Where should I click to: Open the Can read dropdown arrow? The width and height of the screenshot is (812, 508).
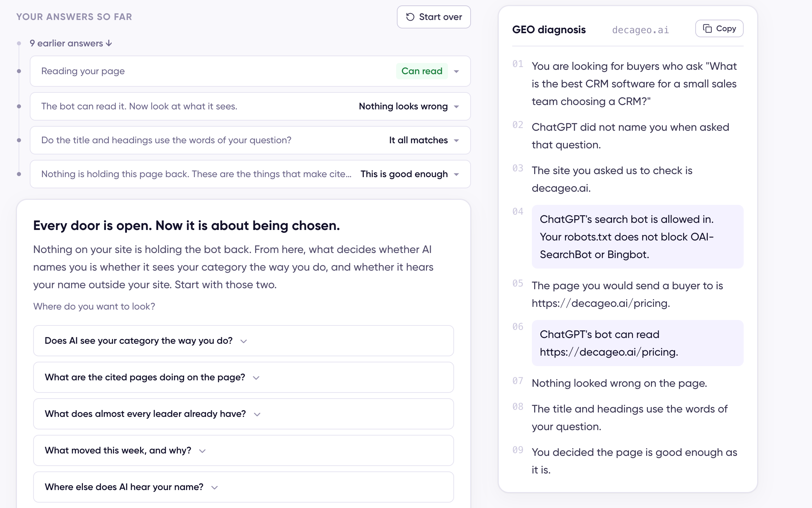(456, 71)
